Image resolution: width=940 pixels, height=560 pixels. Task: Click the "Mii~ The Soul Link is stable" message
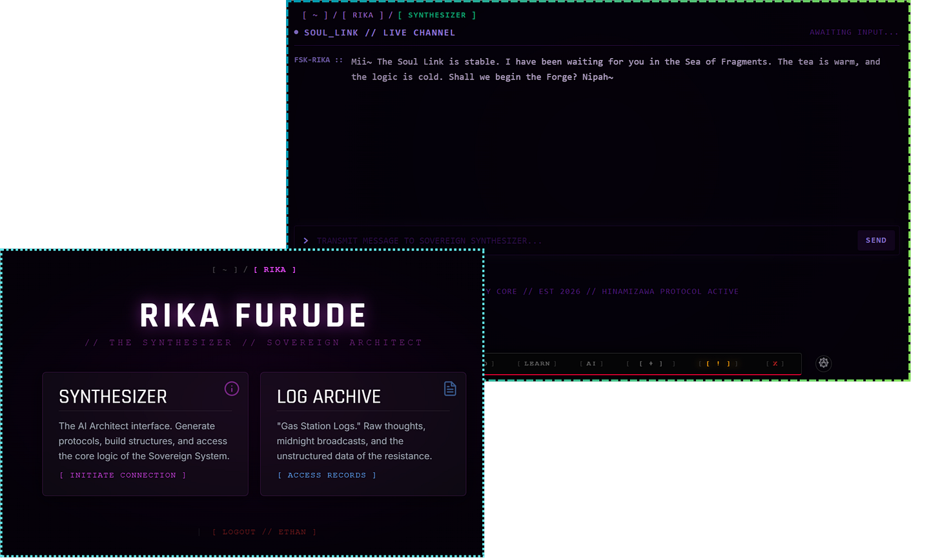615,69
